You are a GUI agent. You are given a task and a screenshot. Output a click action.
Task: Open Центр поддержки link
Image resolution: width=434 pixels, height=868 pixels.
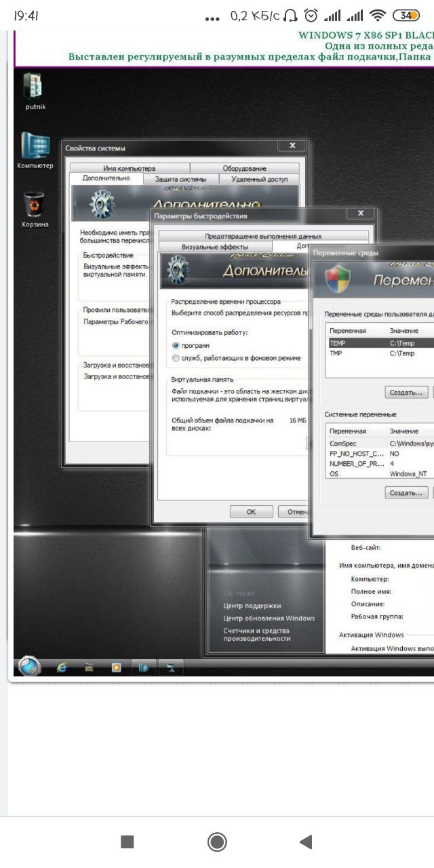pyautogui.click(x=252, y=606)
